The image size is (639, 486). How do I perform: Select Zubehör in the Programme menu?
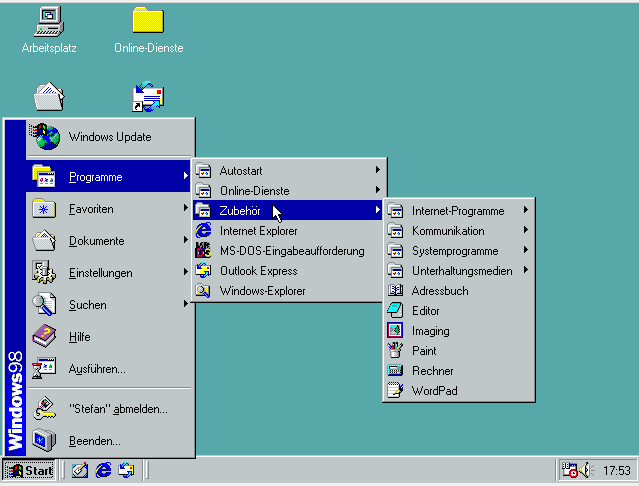pos(288,210)
